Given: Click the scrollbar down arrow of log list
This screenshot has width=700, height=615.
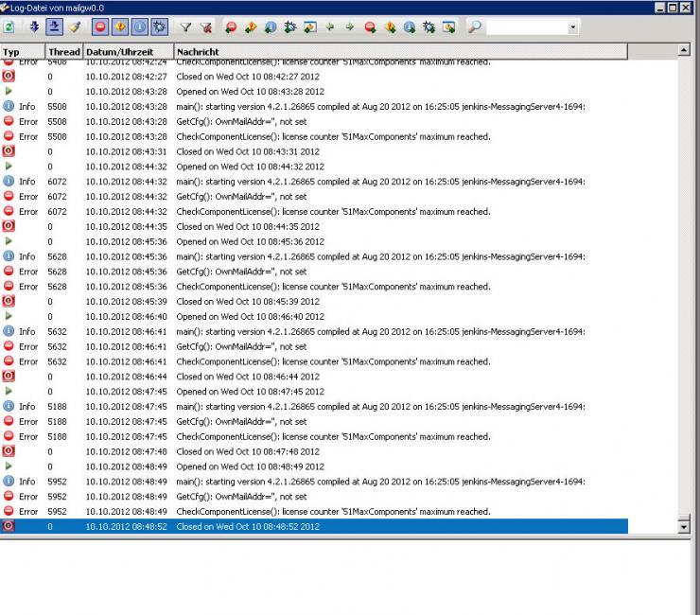Looking at the screenshot, I should click(684, 526).
